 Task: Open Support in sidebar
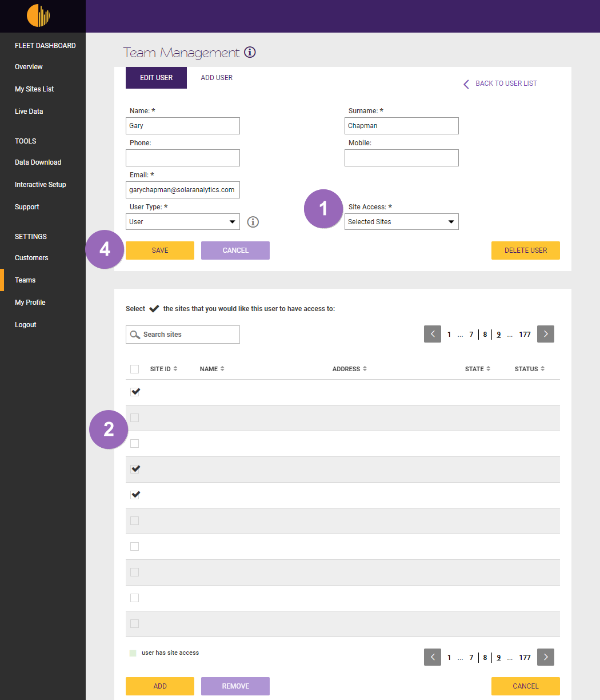pos(27,207)
